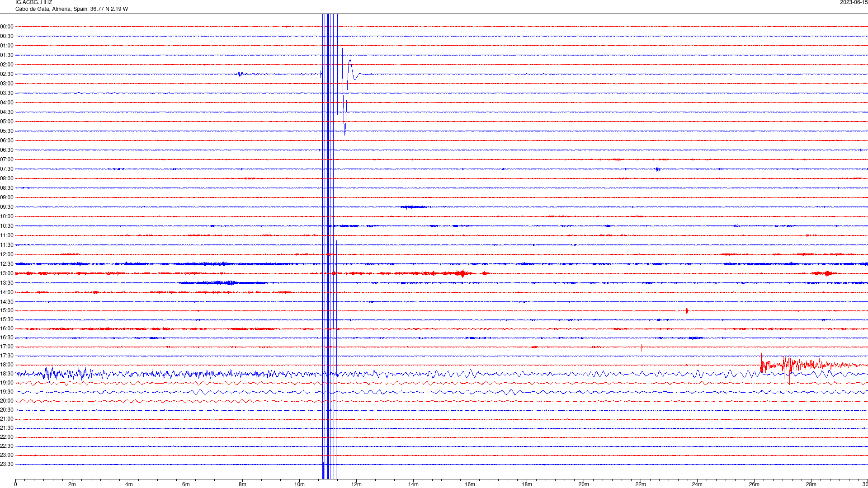The width and height of the screenshot is (868, 488).
Task: Select the 17:30 time row label
Action: click(7, 356)
